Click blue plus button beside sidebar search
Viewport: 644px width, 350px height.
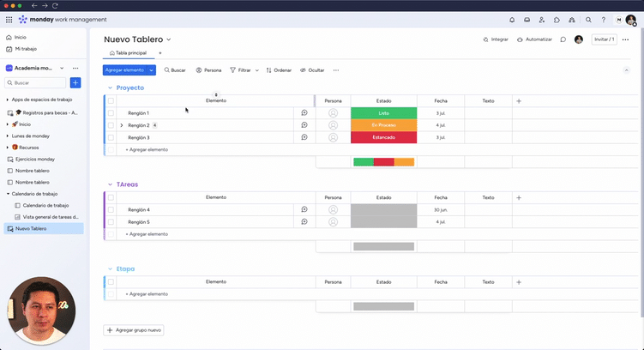tap(75, 82)
